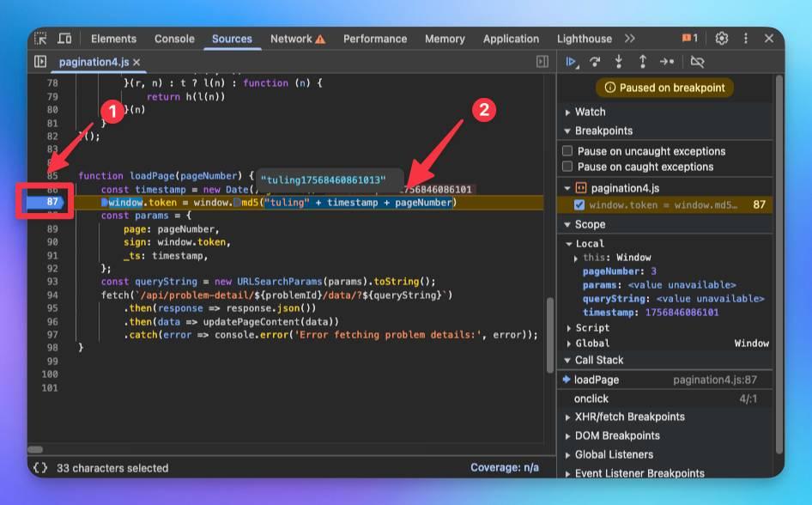The width and height of the screenshot is (812, 505).
Task: Click the Paused on breakpoint banner
Action: (x=664, y=88)
